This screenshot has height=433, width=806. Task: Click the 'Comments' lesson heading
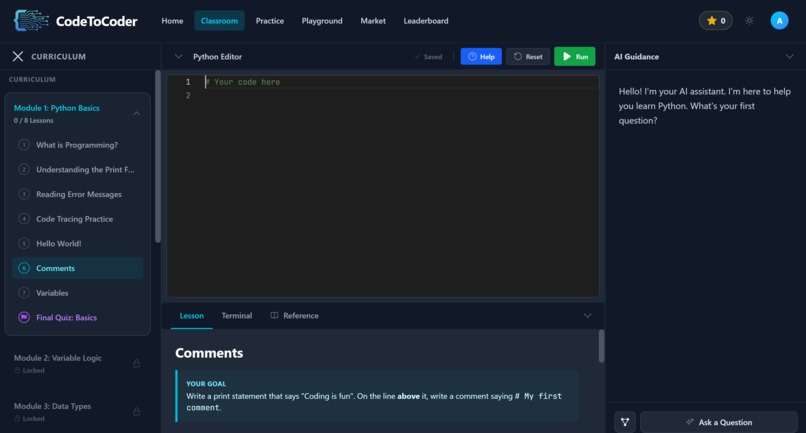coord(209,353)
